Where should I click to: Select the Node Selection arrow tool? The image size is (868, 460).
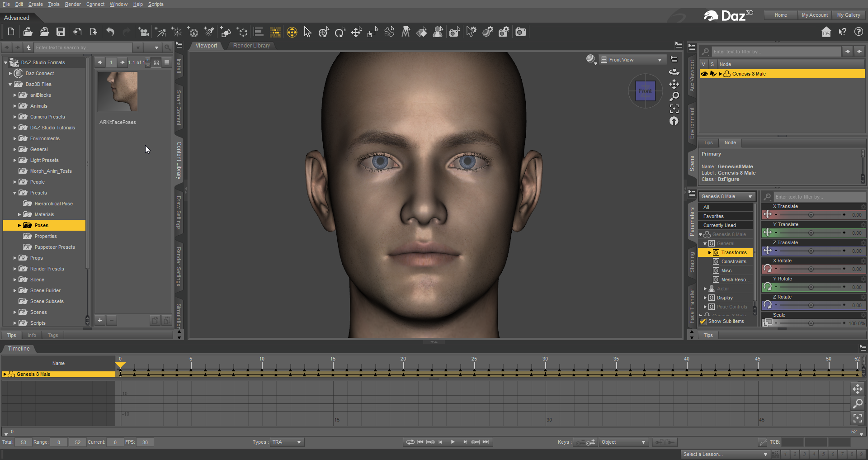point(308,32)
